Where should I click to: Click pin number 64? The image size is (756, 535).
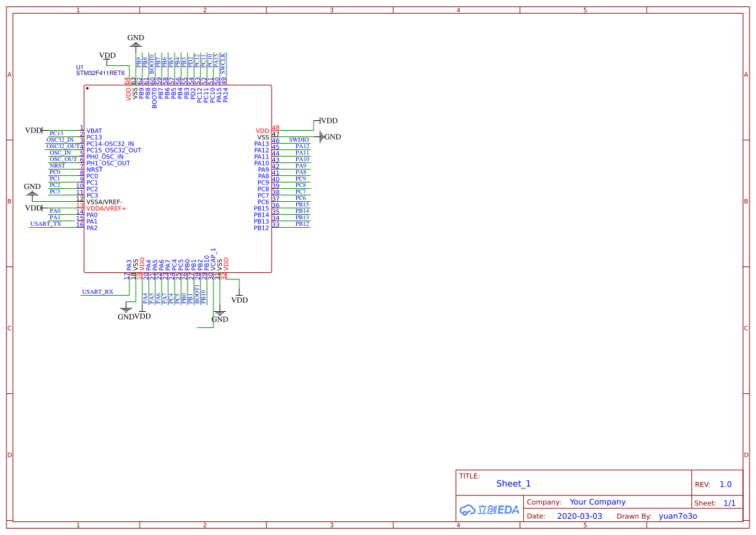[x=127, y=81]
